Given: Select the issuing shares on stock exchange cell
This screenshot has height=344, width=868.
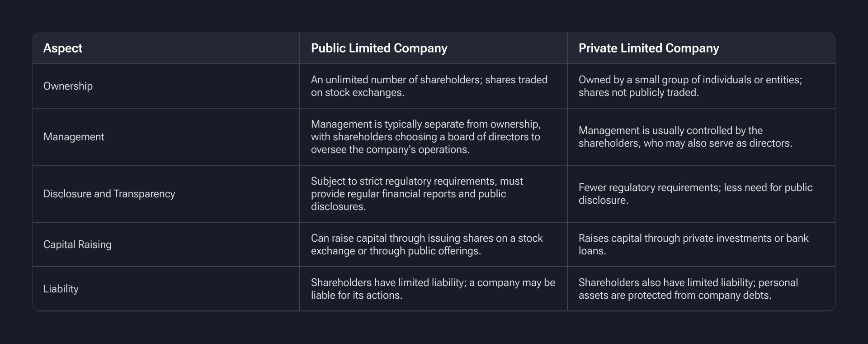Looking at the screenshot, I should [x=426, y=244].
